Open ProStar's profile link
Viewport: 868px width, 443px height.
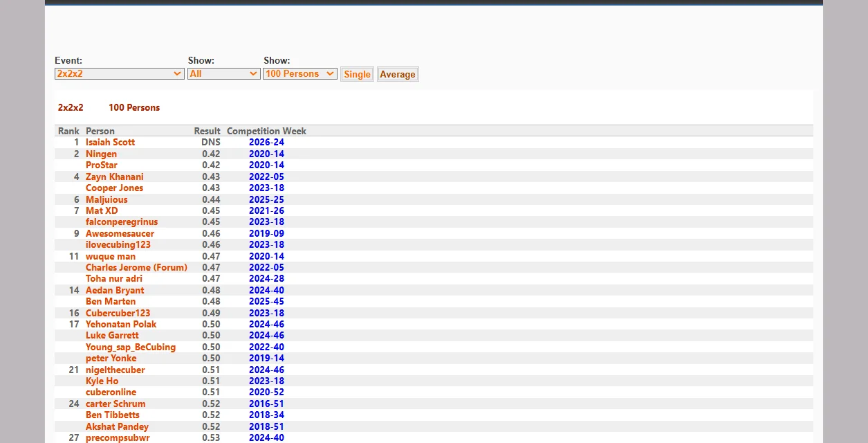click(x=102, y=165)
